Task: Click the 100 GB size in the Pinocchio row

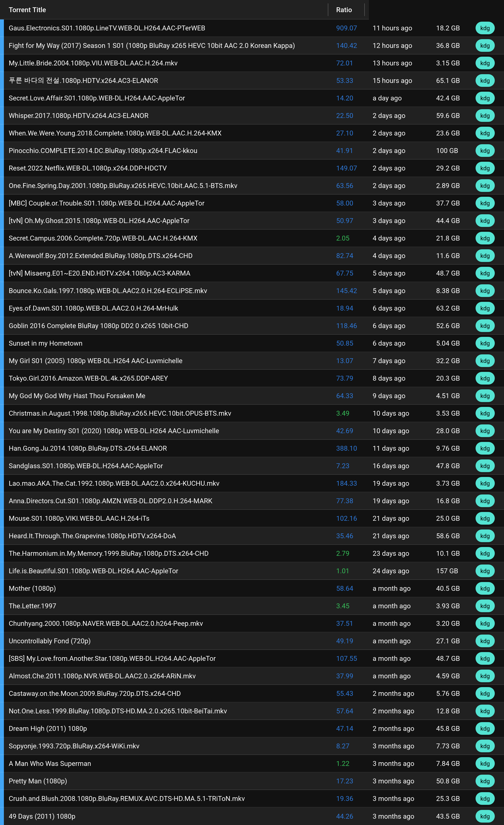Action: 447,151
